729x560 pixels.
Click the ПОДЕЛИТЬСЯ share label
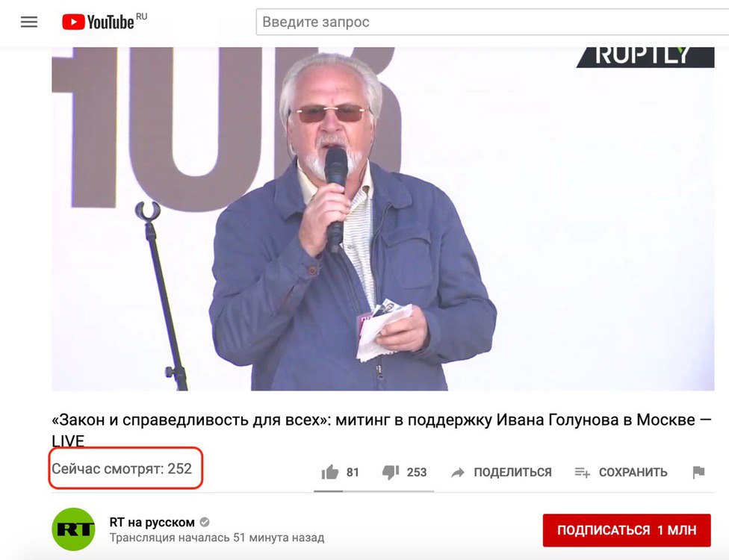pyautogui.click(x=513, y=472)
